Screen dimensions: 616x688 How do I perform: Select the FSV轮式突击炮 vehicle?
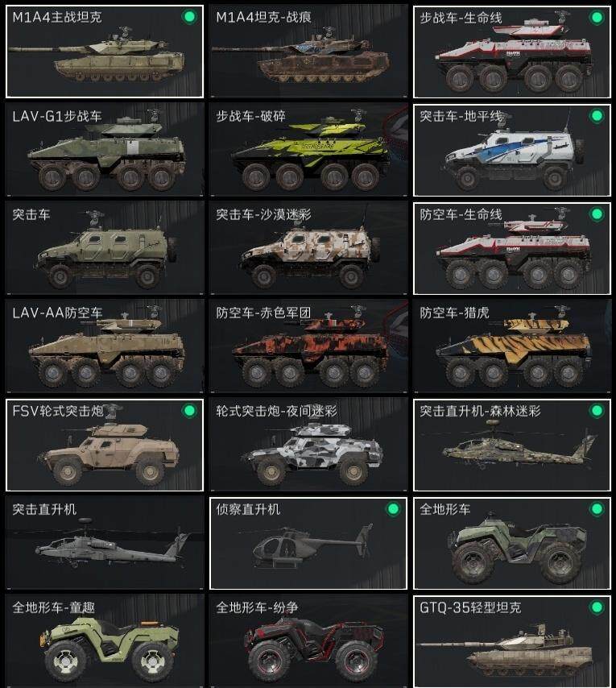105,445
